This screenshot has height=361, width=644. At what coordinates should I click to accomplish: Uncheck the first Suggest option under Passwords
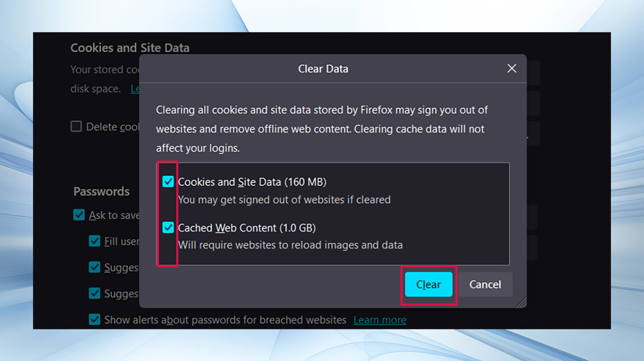(x=95, y=267)
